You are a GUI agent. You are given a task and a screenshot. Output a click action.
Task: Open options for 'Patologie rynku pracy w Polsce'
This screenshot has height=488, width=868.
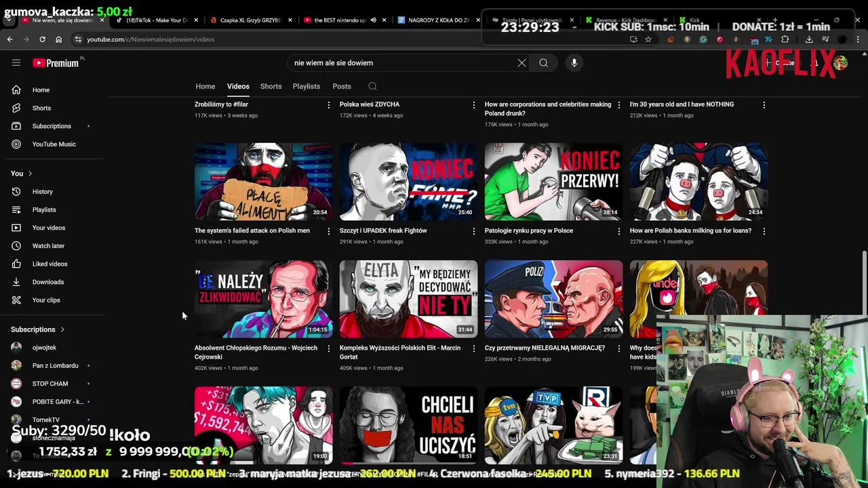(619, 231)
